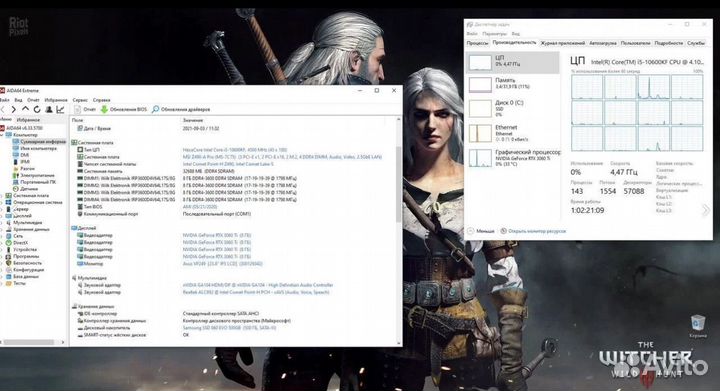The image size is (720, 391).
Task: Open Отчет menu in AIDA64 menu bar
Action: (33, 100)
